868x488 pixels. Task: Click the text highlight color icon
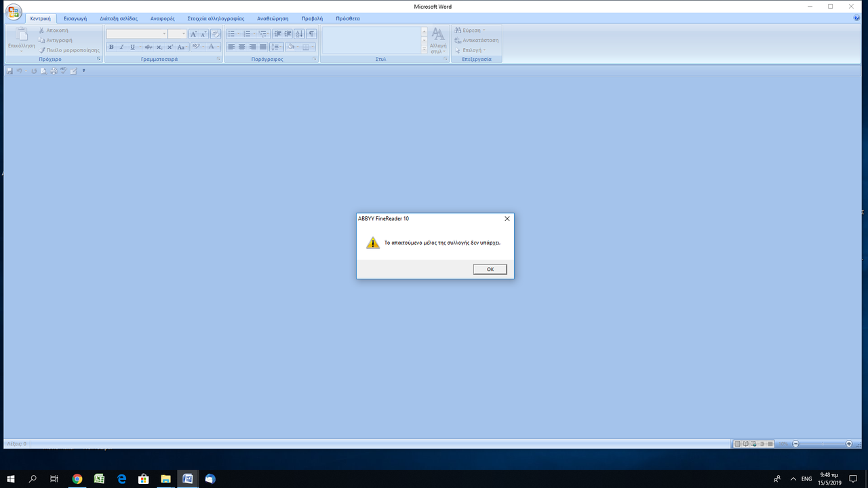(x=195, y=47)
